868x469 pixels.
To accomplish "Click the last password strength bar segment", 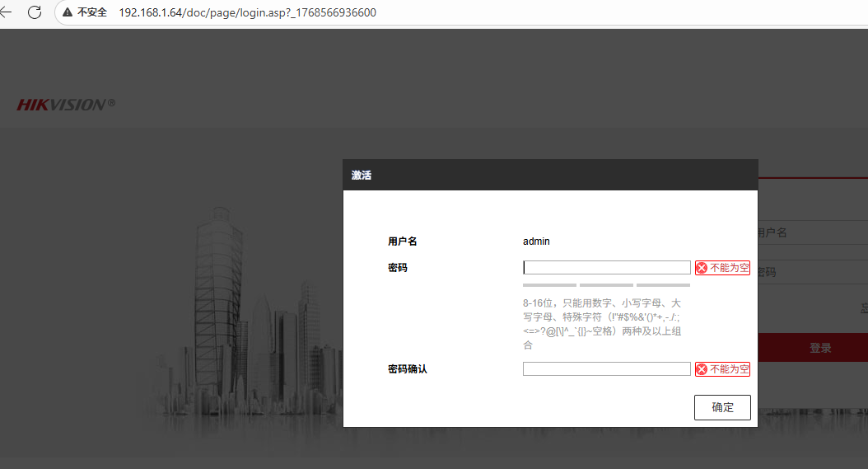I will [663, 284].
